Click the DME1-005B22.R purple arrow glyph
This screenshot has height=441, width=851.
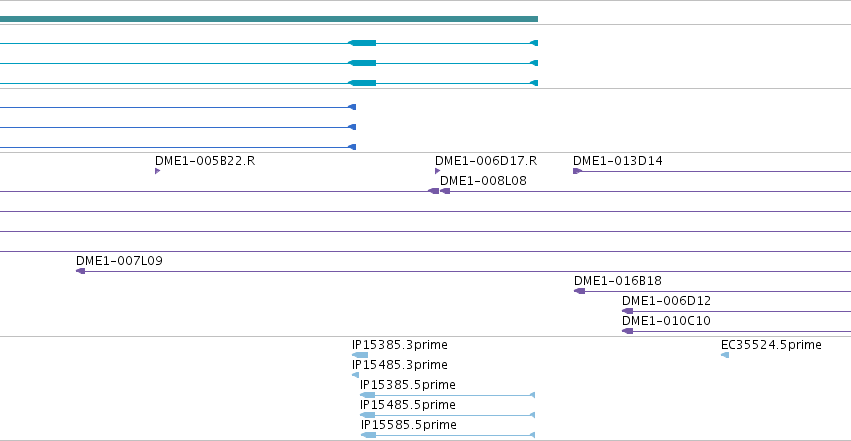coord(157,171)
